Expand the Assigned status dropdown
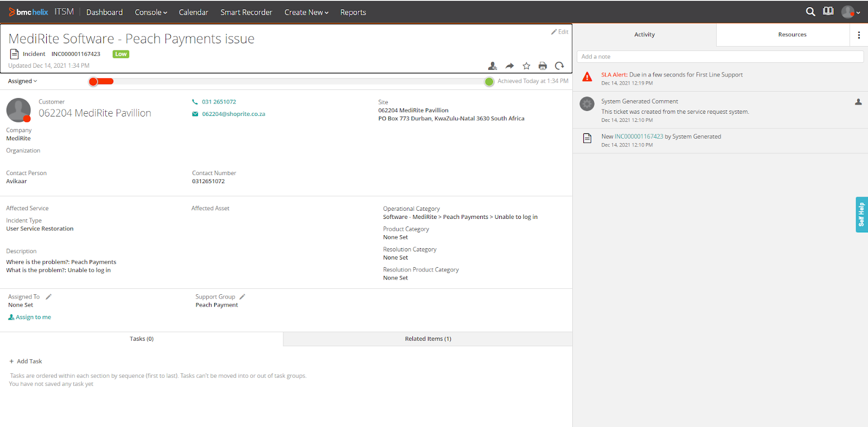This screenshot has height=427, width=868. coord(23,81)
